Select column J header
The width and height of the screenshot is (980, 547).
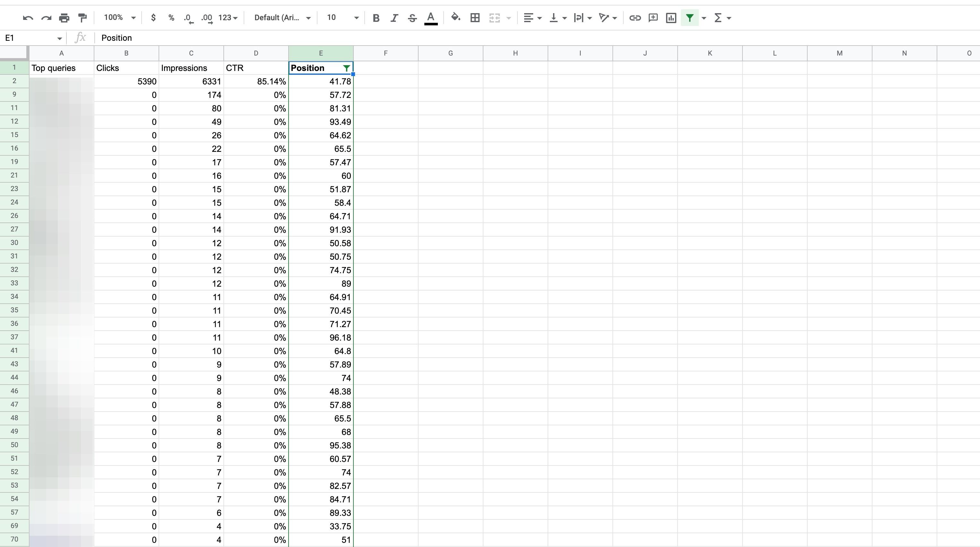tap(645, 53)
